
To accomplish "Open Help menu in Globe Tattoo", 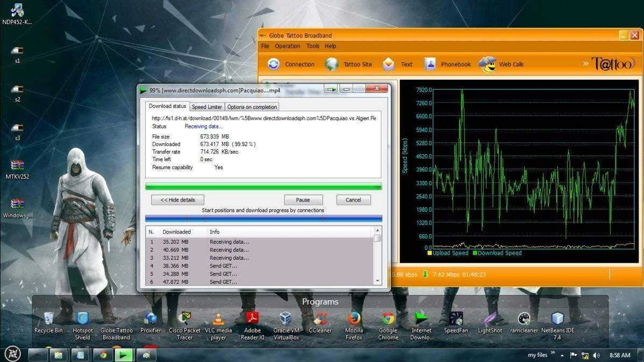I will tap(330, 46).
